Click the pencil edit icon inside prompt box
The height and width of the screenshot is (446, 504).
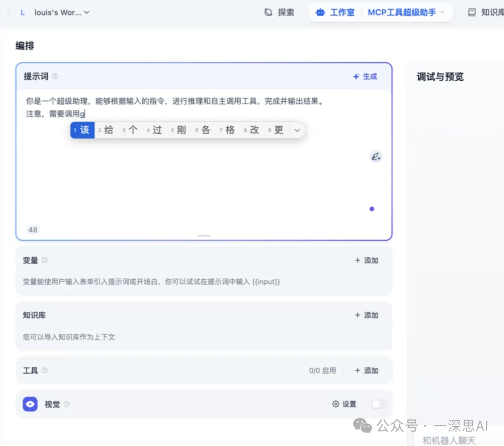click(376, 156)
